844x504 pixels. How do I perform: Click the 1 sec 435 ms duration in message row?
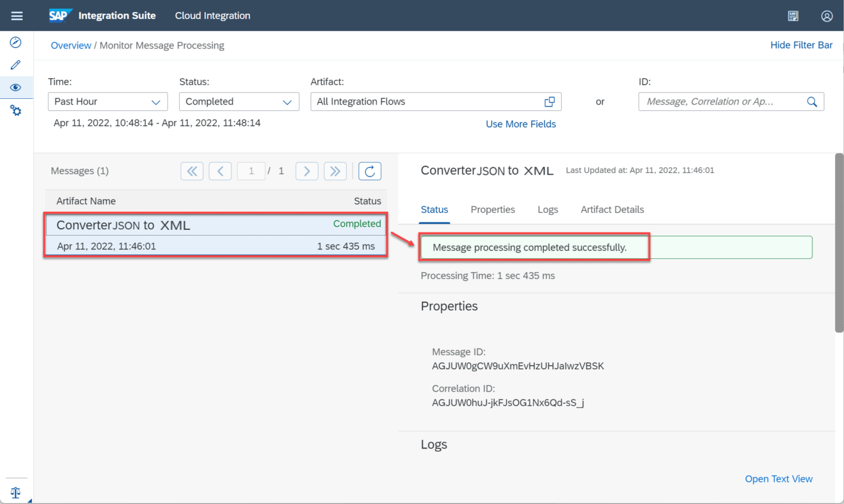click(x=346, y=246)
